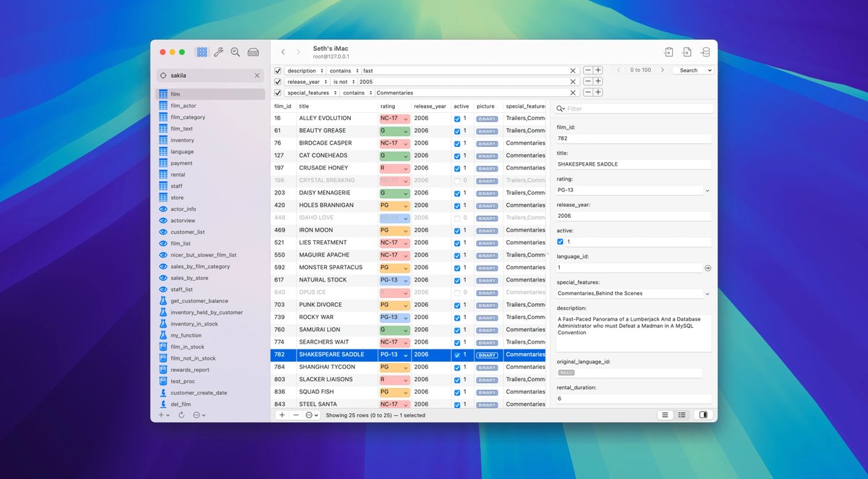Screen dimensions: 868x479
Task: Click the Search button
Action: pyautogui.click(x=688, y=70)
